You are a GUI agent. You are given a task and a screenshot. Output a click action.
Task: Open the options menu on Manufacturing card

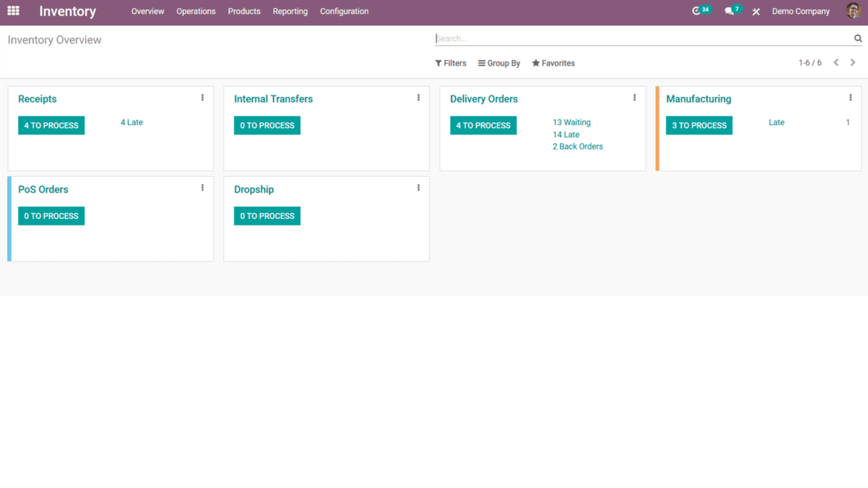pyautogui.click(x=850, y=97)
